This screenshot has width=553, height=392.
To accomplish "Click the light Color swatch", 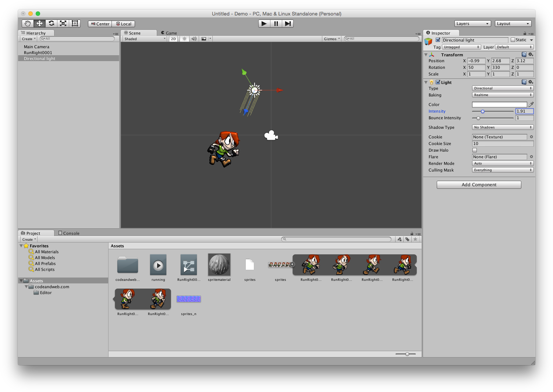I will point(499,105).
